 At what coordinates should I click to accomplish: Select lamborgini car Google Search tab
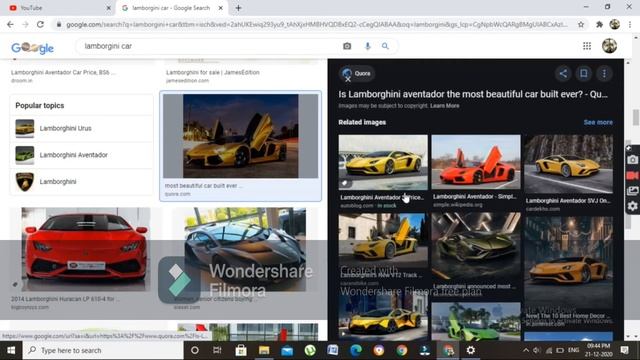171,8
